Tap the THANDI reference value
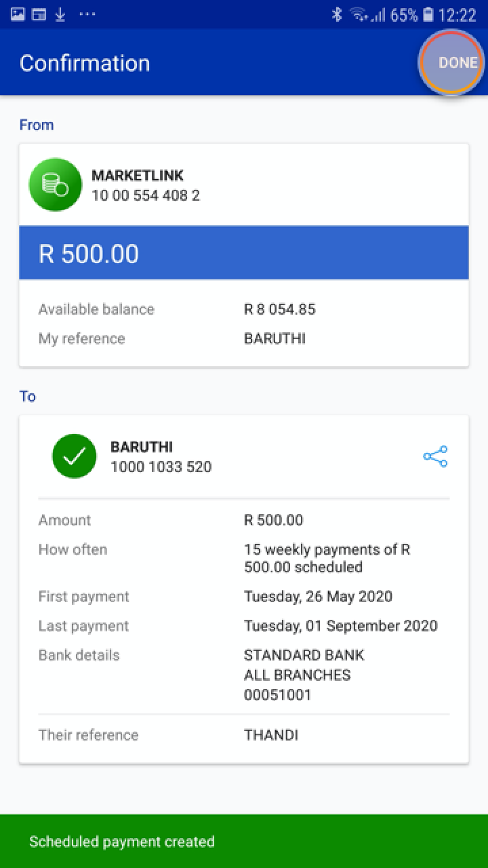Viewport: 488px width, 868px height. click(x=271, y=735)
